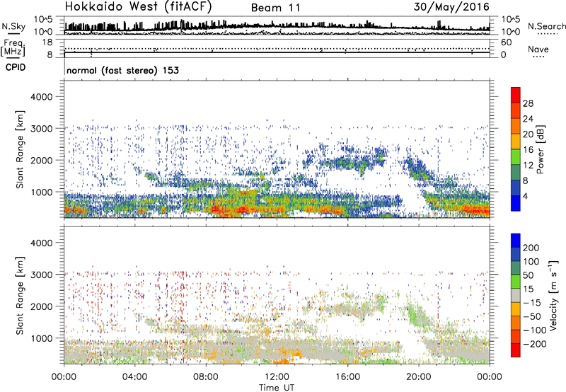Click the 'Beam 11' label
Screen dimensions: 566x392
[275, 8]
